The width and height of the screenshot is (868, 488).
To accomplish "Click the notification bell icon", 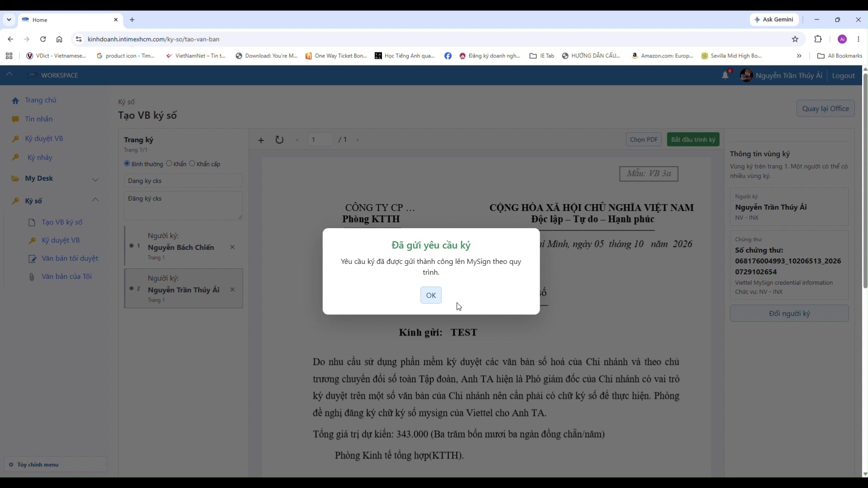I will click(725, 75).
